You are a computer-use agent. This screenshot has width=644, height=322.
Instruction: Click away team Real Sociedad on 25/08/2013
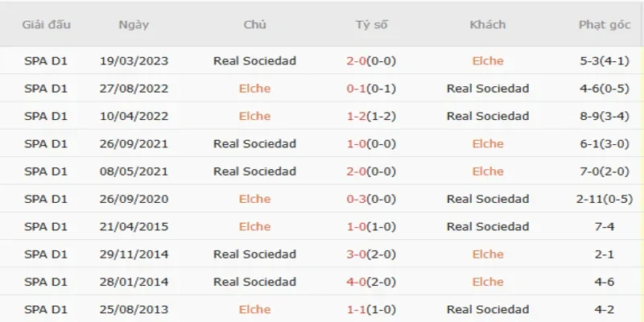click(x=488, y=309)
